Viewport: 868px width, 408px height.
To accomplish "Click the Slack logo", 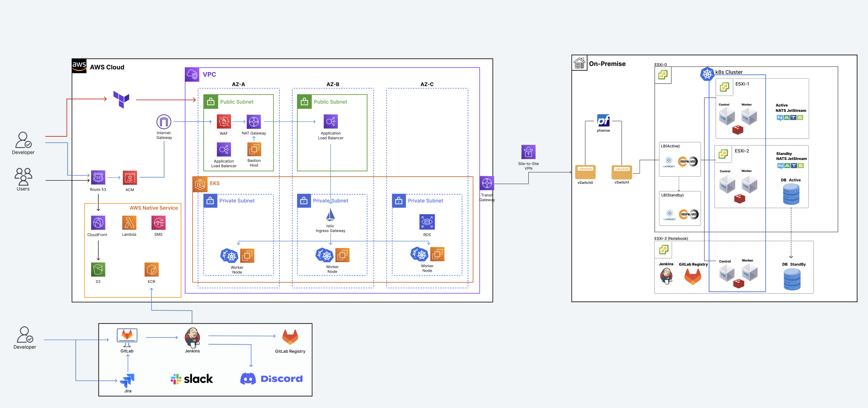I will tap(192, 379).
